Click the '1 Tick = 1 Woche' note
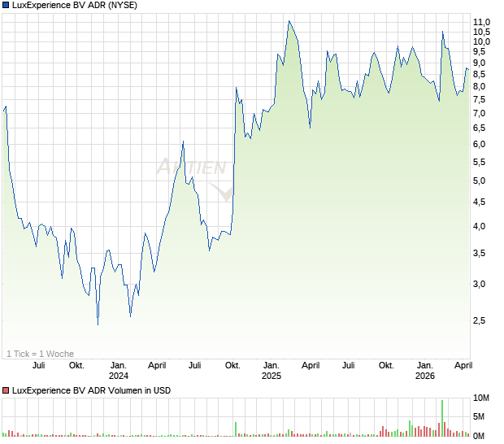Image resolution: width=504 pixels, height=444 pixels. pyautogui.click(x=40, y=354)
